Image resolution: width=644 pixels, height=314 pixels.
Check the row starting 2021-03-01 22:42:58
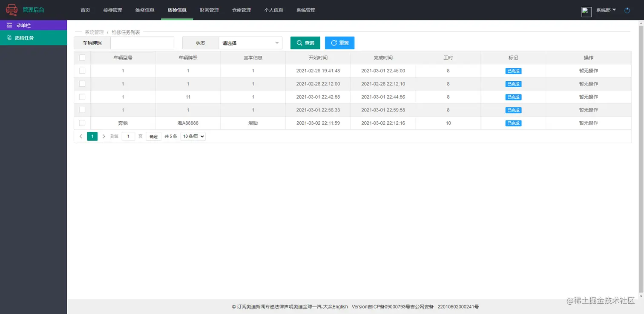point(82,97)
